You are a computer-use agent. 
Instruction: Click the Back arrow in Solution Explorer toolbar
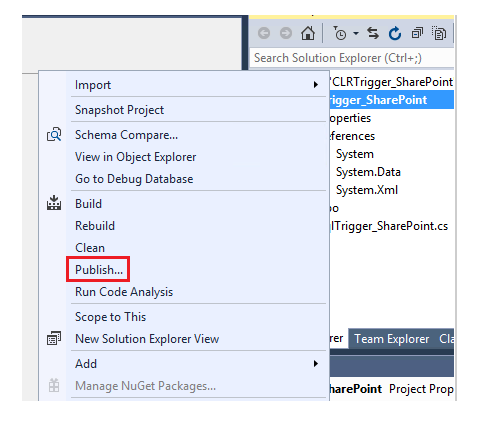click(x=264, y=33)
